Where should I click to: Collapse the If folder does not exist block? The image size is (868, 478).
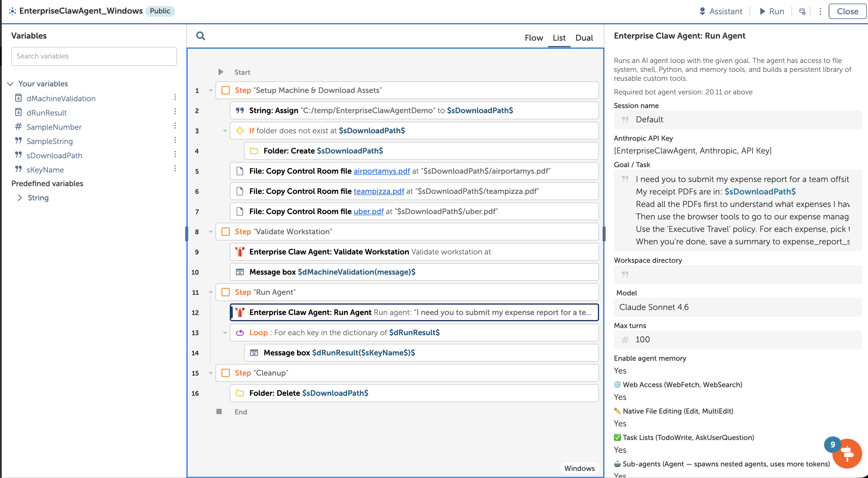[225, 131]
